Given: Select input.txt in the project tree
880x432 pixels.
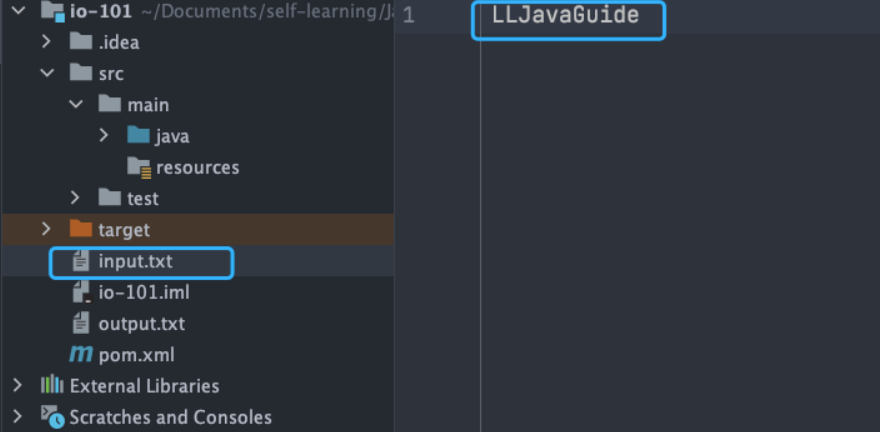Looking at the screenshot, I should coord(135,262).
